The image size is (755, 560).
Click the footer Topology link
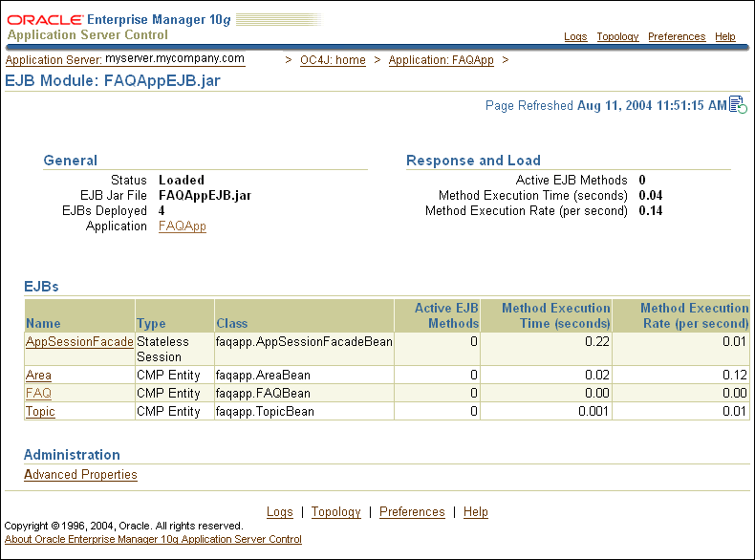coord(336,512)
